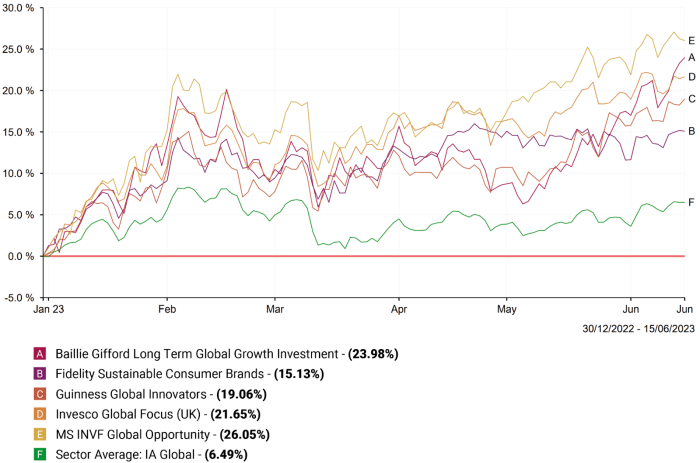Click the legend badge C for Guinness
Image resolution: width=700 pixels, height=463 pixels.
40,394
